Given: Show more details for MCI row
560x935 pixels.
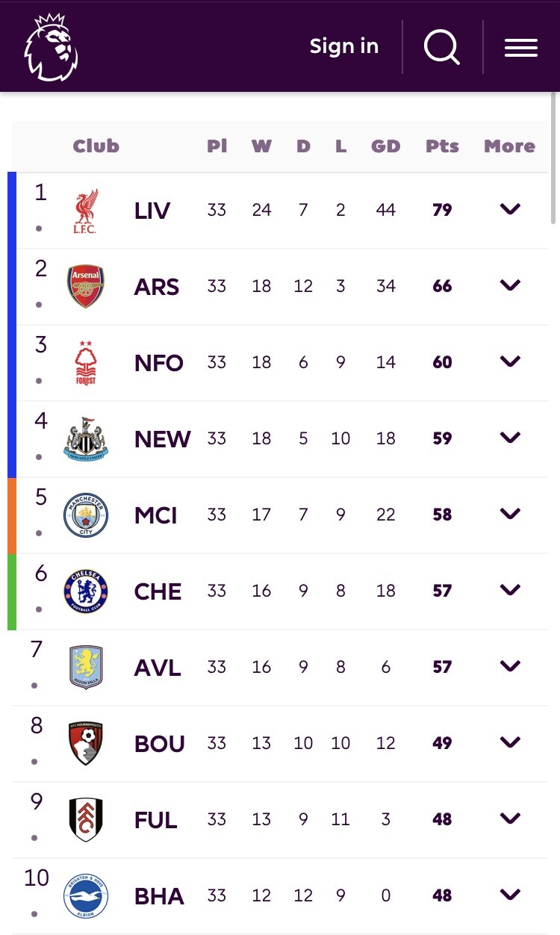Looking at the screenshot, I should (x=510, y=515).
